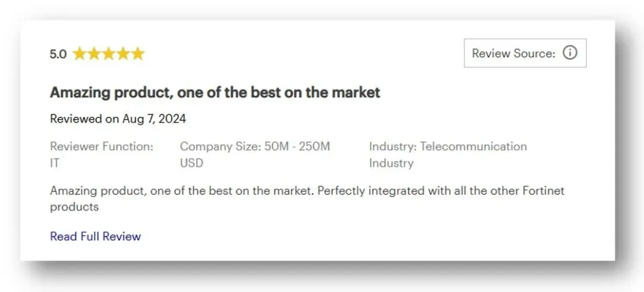The image size is (644, 292).
Task: Click the IT reviewer function value
Action: pos(55,163)
